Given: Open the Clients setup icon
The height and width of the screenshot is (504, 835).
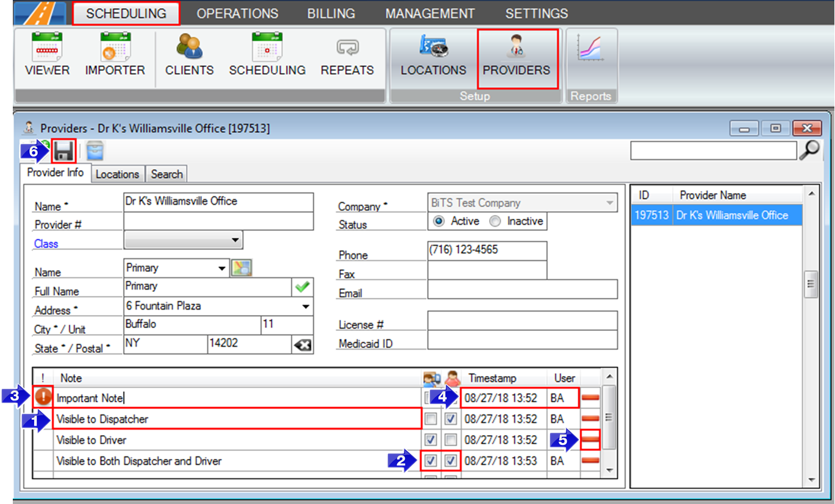Looking at the screenshot, I should pos(189,55).
